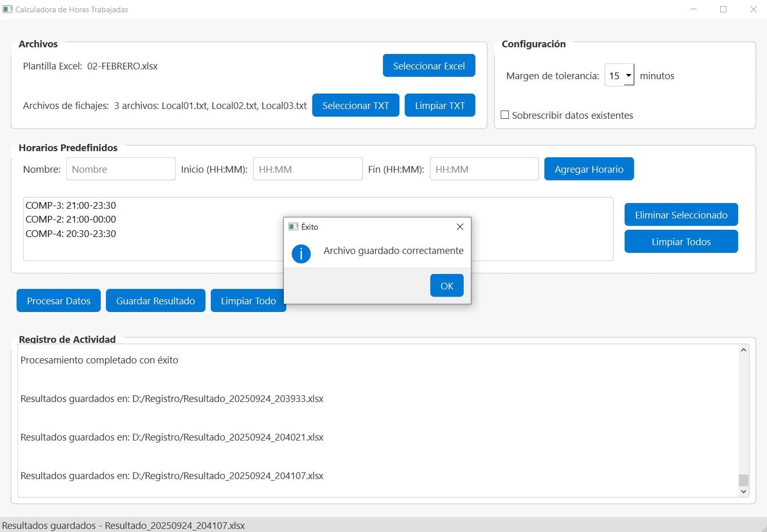Select COMP-3: 21:00-23:30 schedule entry

pyautogui.click(x=71, y=205)
